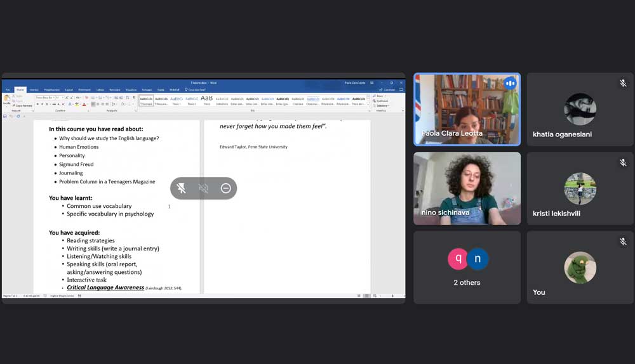635x364 pixels.
Task: Toggle paragraph marks with the pilcrow button
Action: click(134, 98)
